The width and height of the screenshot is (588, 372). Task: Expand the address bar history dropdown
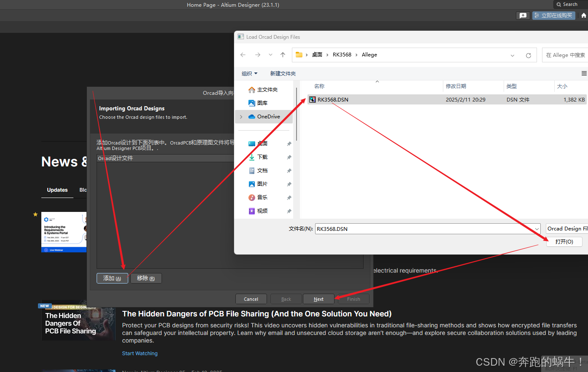tap(512, 55)
